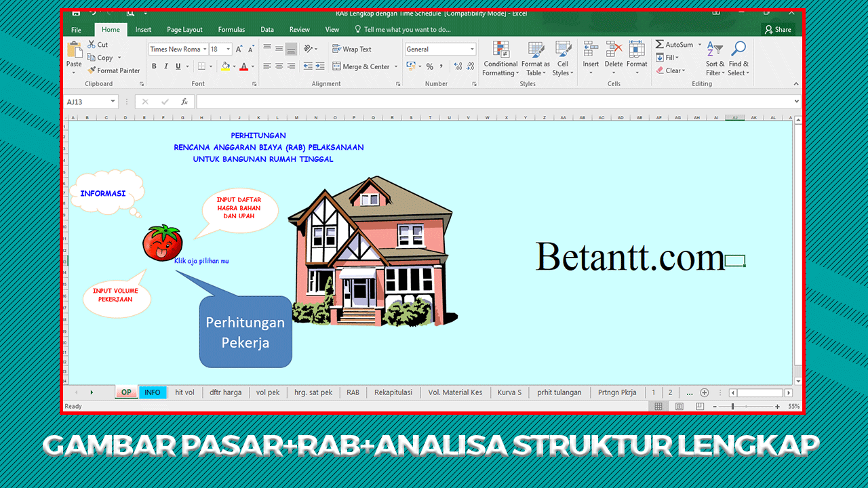Zoom in with the plus icon
The width and height of the screenshot is (868, 488).
(778, 407)
